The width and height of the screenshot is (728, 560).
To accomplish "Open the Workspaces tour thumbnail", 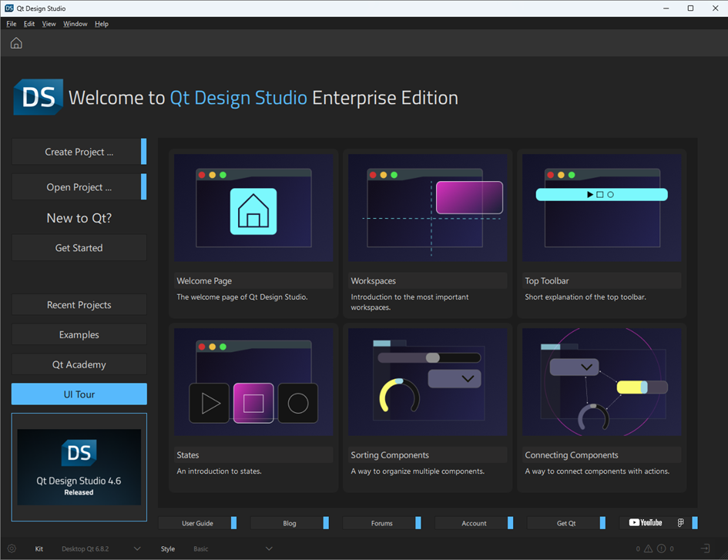I will (428, 208).
